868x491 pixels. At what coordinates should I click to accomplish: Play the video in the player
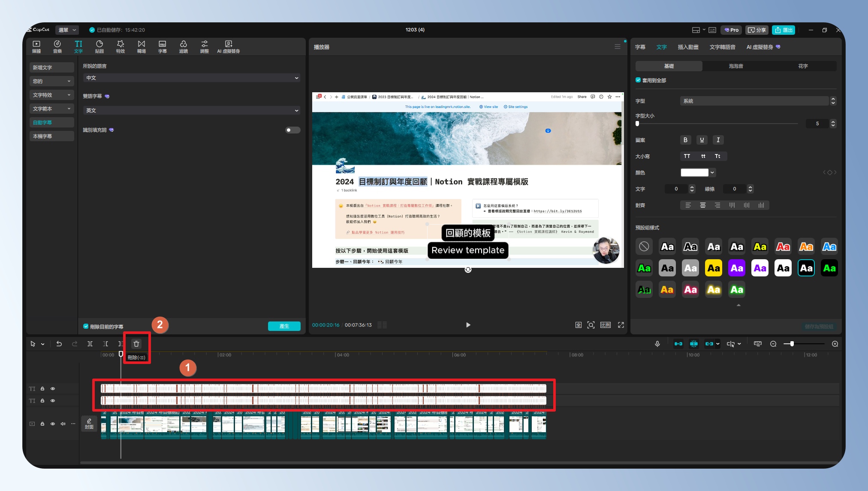(x=468, y=325)
